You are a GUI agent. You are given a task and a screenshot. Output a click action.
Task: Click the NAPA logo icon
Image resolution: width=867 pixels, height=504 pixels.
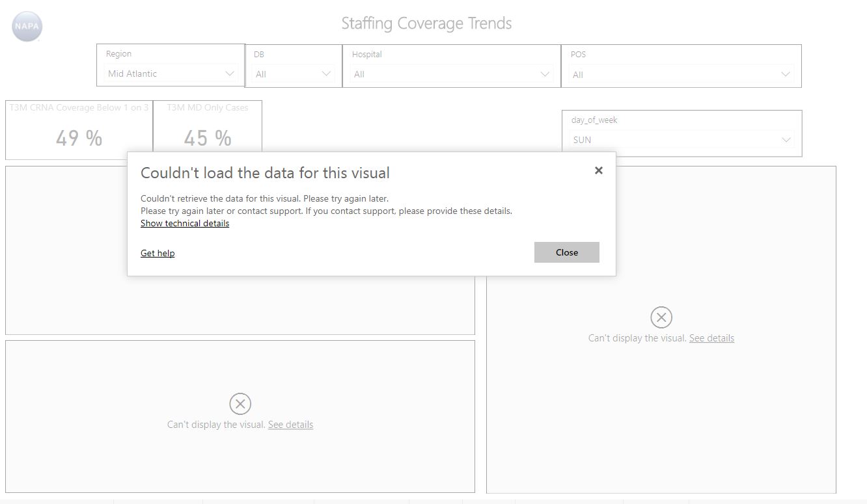point(27,27)
